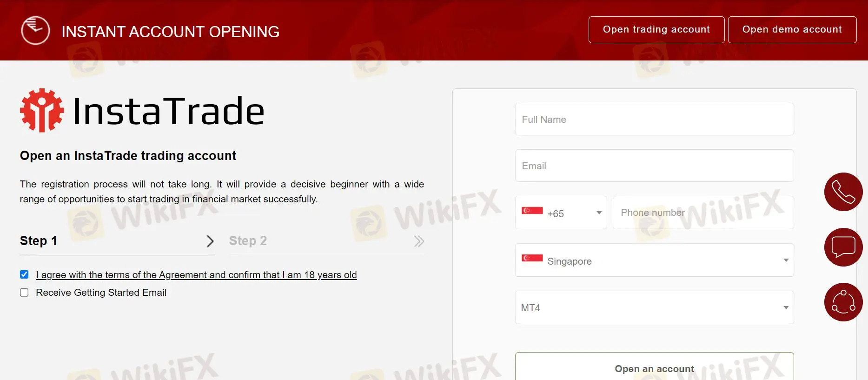Open the live chat bubble icon
Image resolution: width=868 pixels, height=380 pixels.
click(843, 247)
